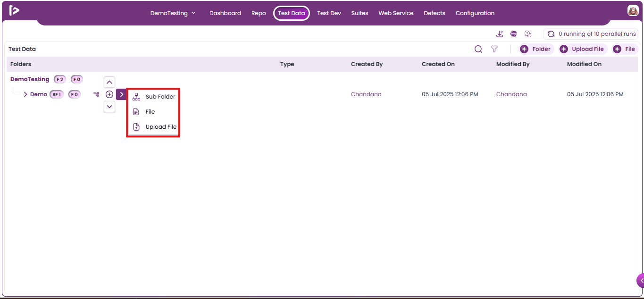644x299 pixels.
Task: Click the Type column header
Action: coord(287,64)
